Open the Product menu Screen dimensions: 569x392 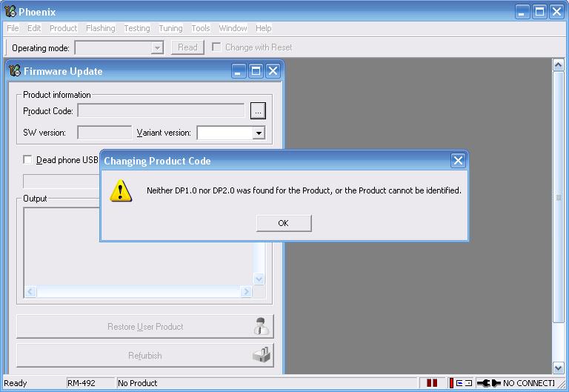point(64,28)
